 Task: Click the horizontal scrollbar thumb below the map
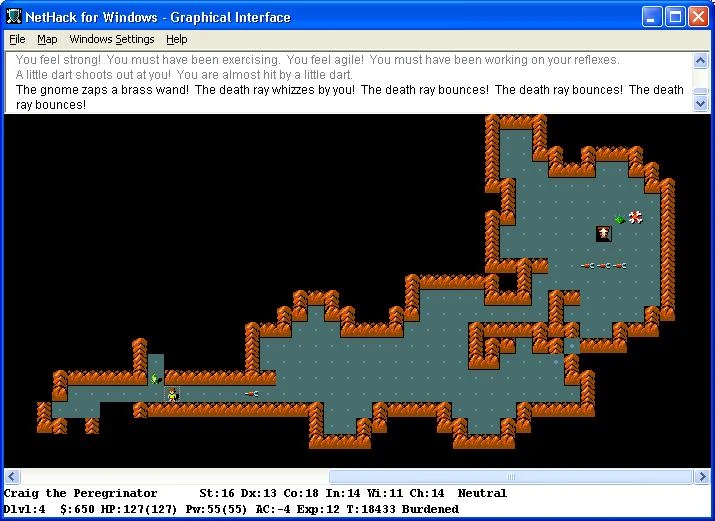coord(511,477)
